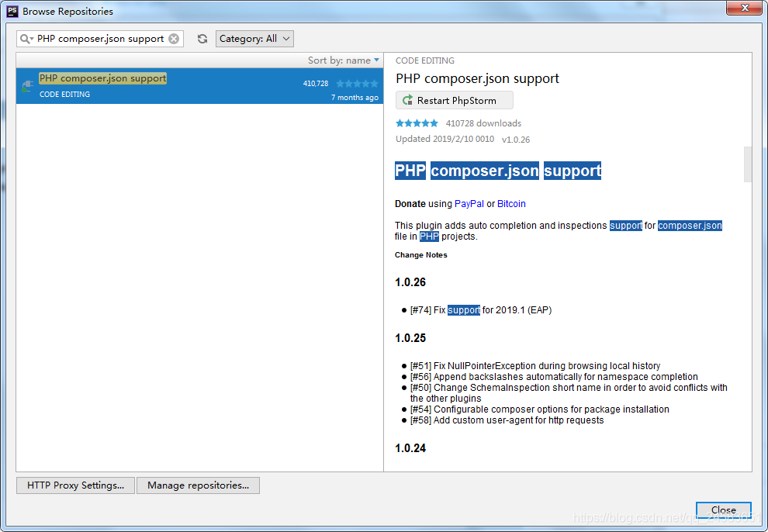Click the '[#58] Add custom user-agent' note
The width and height of the screenshot is (768, 532).
pos(507,420)
